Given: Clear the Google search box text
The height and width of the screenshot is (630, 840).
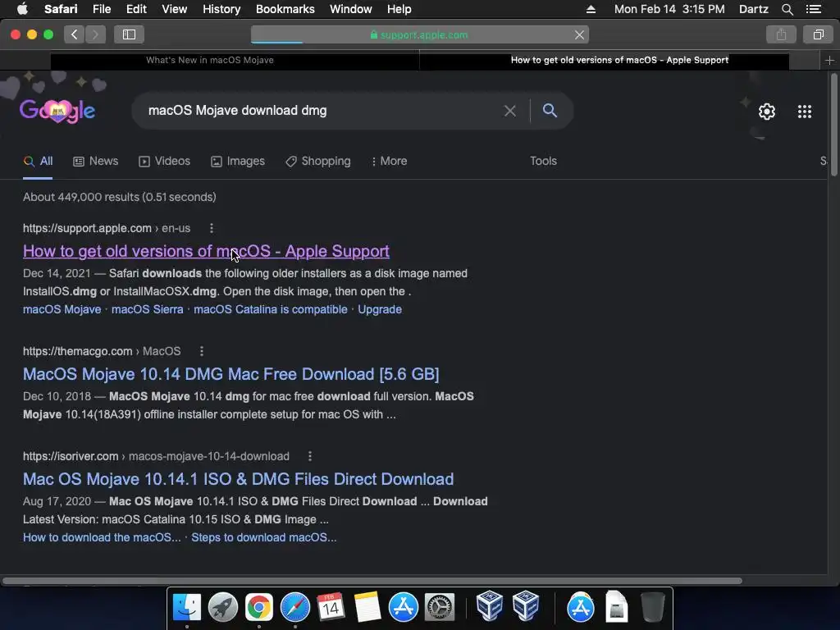Looking at the screenshot, I should click(x=510, y=111).
